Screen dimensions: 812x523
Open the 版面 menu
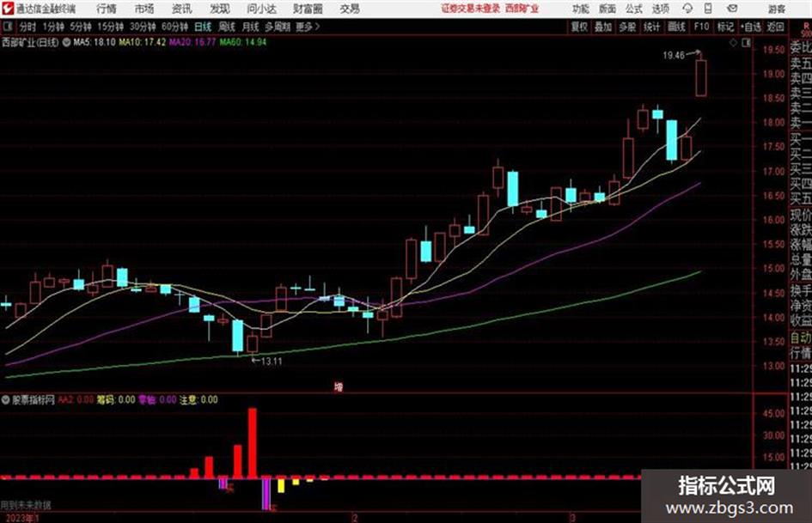tap(607, 9)
